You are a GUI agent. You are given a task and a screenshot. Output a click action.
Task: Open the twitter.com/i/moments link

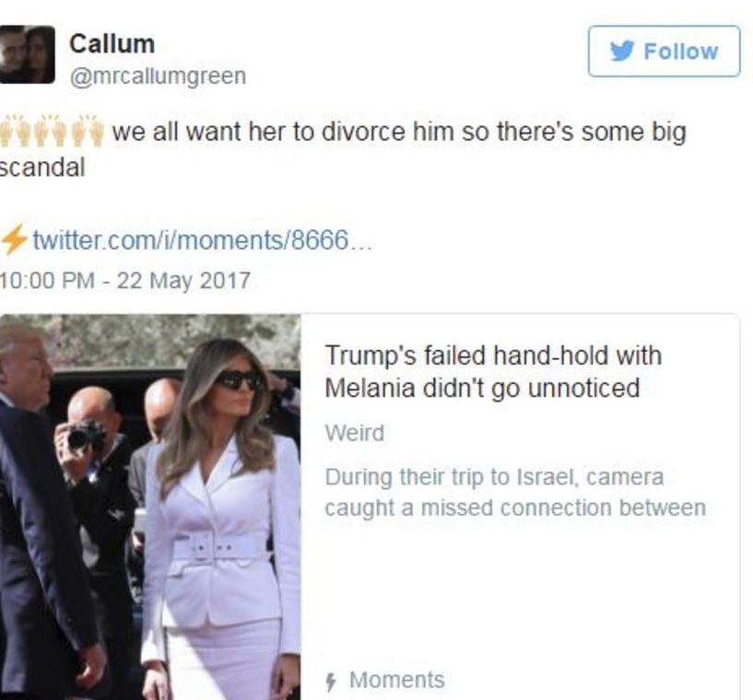pos(202,239)
